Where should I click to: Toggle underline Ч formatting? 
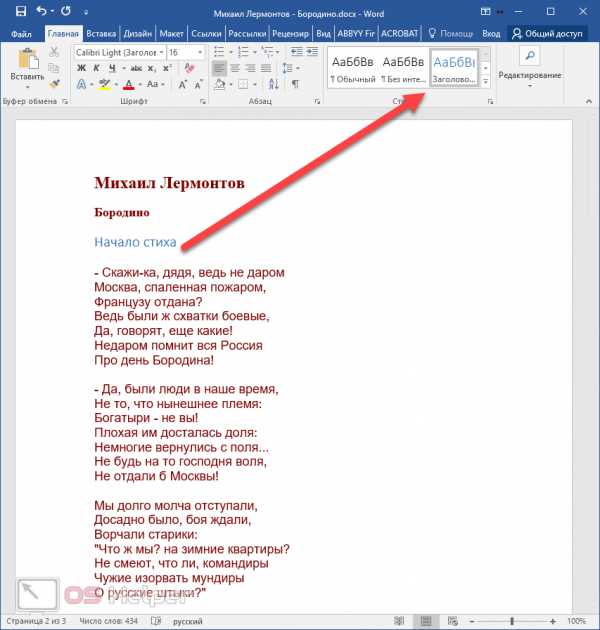click(113, 68)
